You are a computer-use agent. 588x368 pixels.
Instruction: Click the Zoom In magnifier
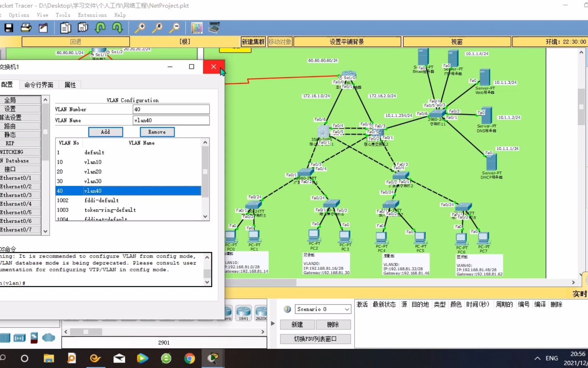coord(140,28)
